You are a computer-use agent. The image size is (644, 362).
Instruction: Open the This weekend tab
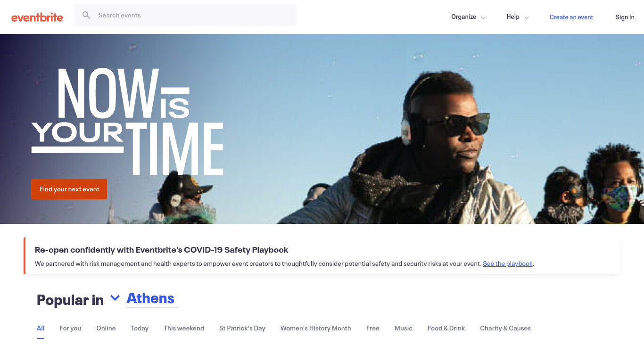tap(184, 328)
